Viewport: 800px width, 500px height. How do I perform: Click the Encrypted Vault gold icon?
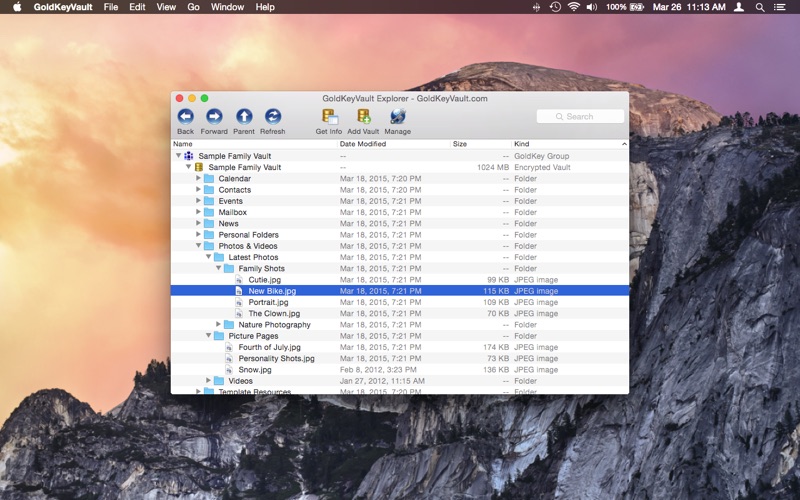pyautogui.click(x=199, y=167)
